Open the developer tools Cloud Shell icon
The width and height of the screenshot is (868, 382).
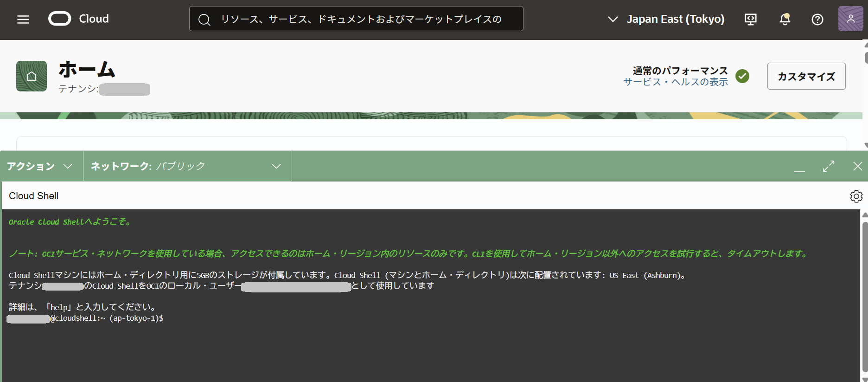click(x=750, y=19)
